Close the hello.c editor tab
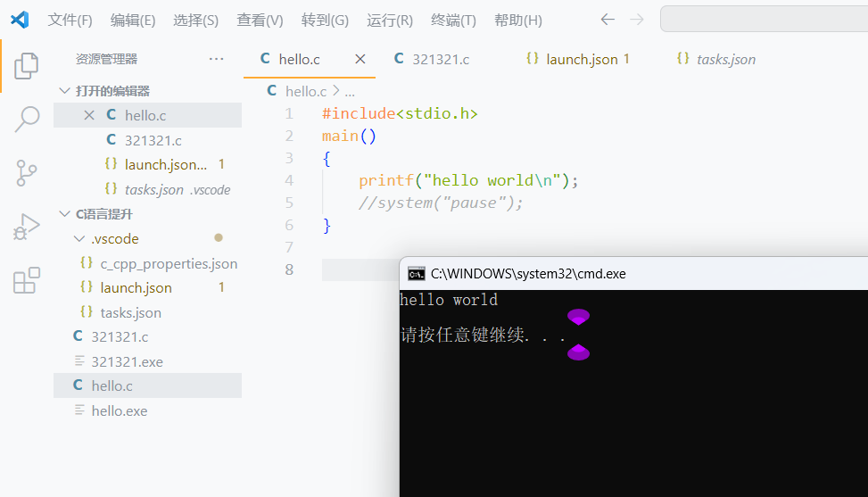The width and height of the screenshot is (868, 497). pos(360,59)
